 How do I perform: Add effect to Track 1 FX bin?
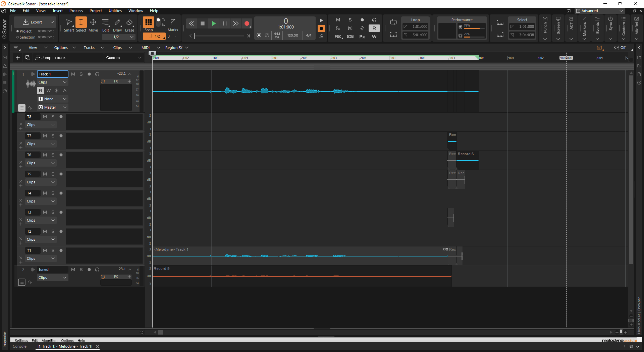point(129,81)
